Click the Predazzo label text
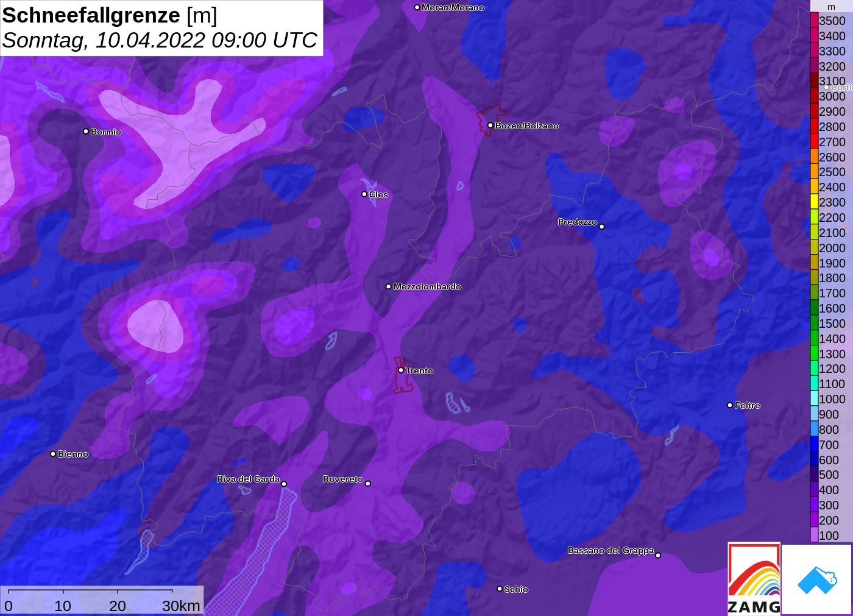The image size is (853, 616). [577, 222]
